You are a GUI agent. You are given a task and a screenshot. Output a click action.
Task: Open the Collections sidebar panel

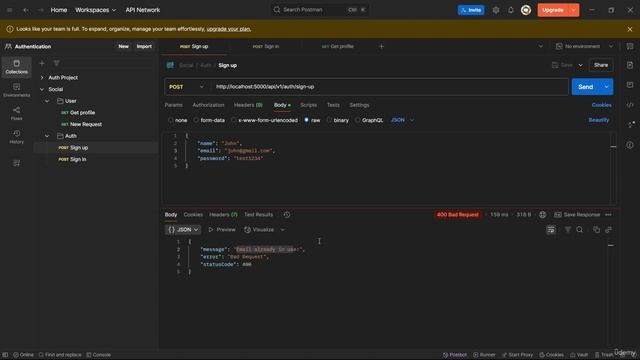16,67
